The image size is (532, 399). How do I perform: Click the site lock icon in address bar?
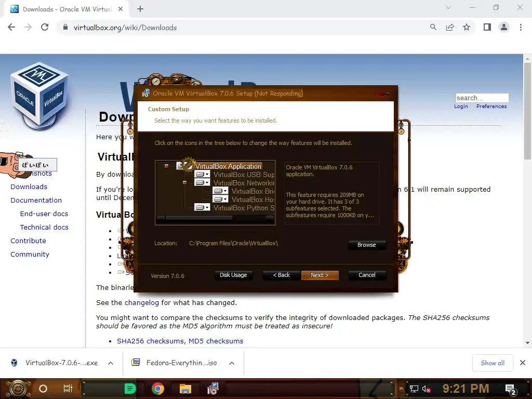point(65,28)
